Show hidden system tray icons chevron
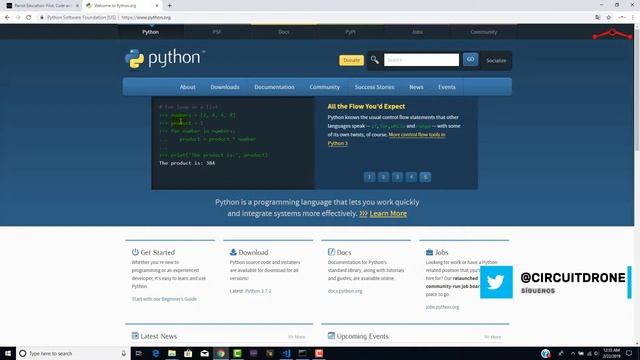 (573, 353)
